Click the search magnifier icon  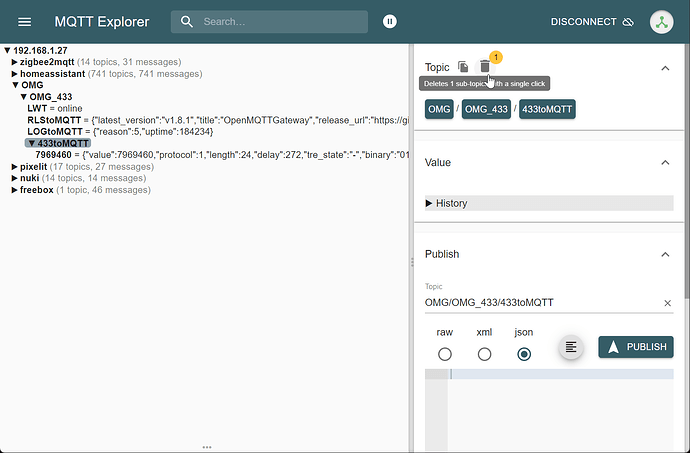pyautogui.click(x=188, y=22)
